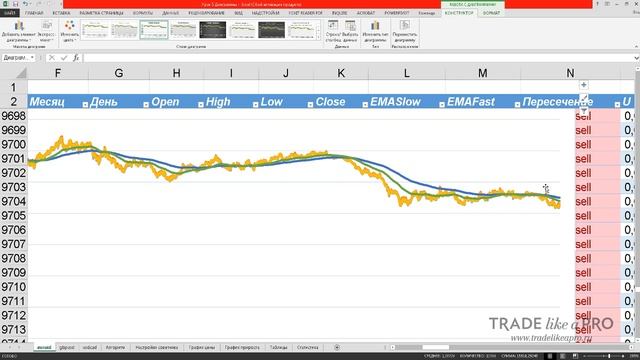Switch to the ВСТАВКА ribbon tab

coord(61,13)
